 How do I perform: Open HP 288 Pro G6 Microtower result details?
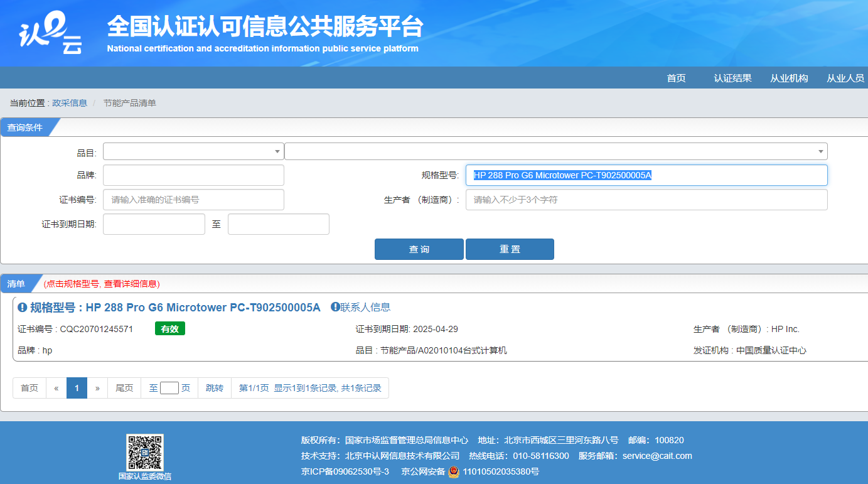[x=175, y=308]
